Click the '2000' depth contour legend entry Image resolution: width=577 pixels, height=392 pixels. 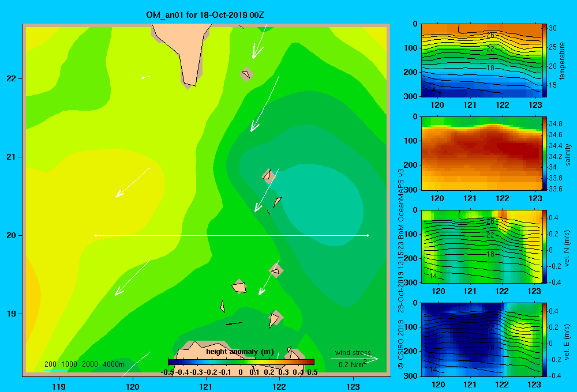click(x=90, y=364)
